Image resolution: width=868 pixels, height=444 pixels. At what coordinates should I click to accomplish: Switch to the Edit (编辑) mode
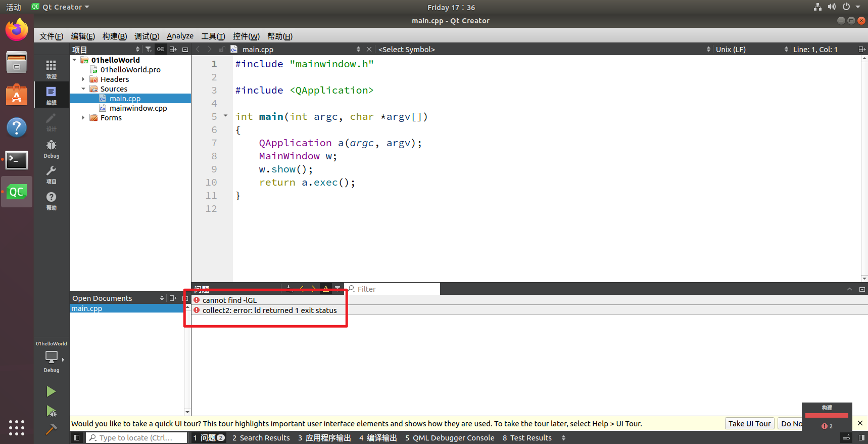[51, 95]
